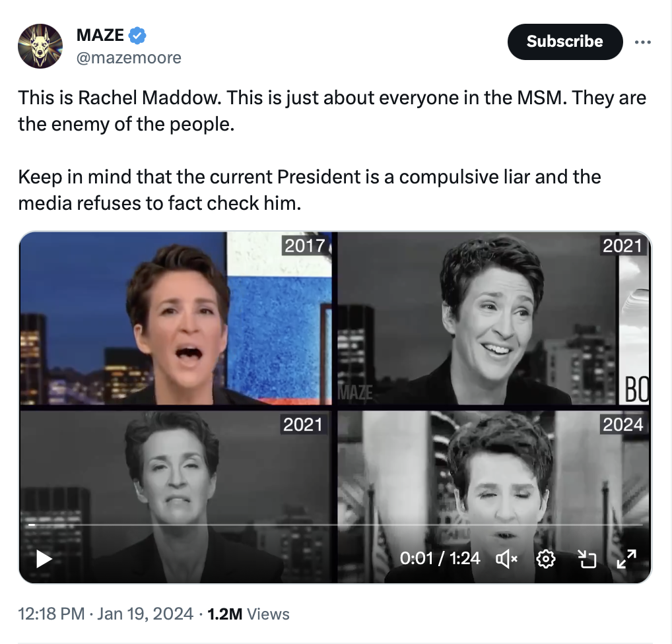This screenshot has height=644, width=672.
Task: Click the Subscribe button
Action: 565,42
